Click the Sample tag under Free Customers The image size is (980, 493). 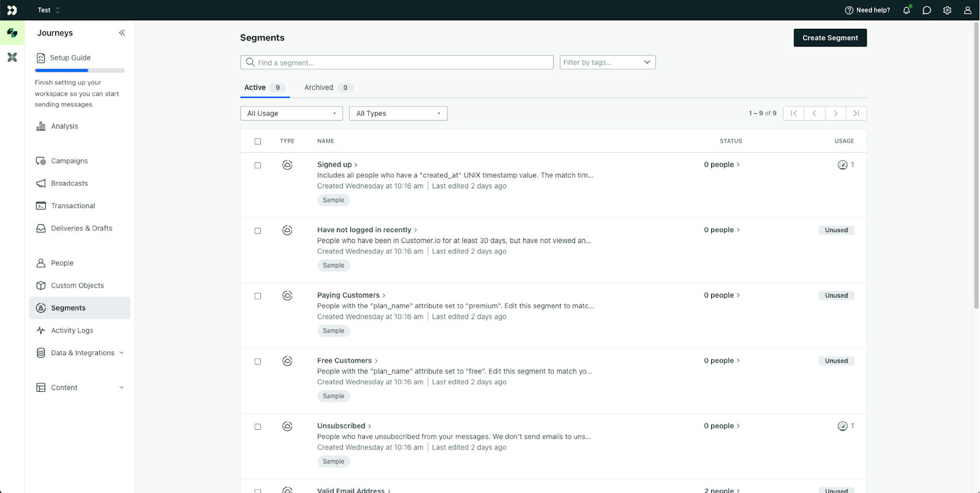tap(333, 396)
